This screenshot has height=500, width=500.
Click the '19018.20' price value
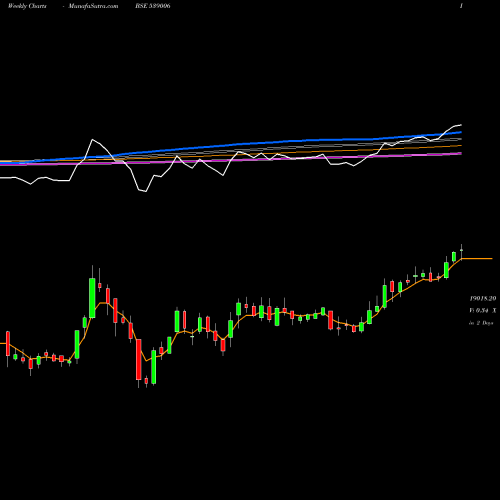(483, 298)
